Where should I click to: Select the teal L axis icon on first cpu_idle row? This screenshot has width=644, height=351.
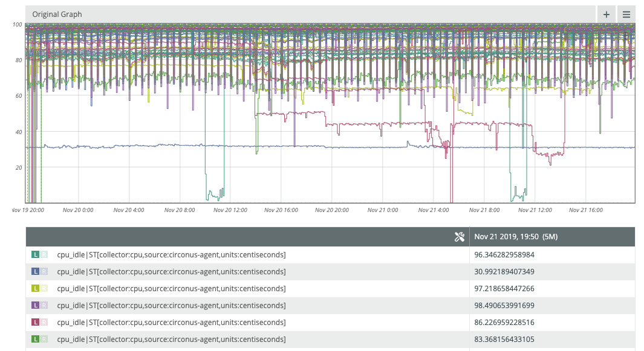35,254
